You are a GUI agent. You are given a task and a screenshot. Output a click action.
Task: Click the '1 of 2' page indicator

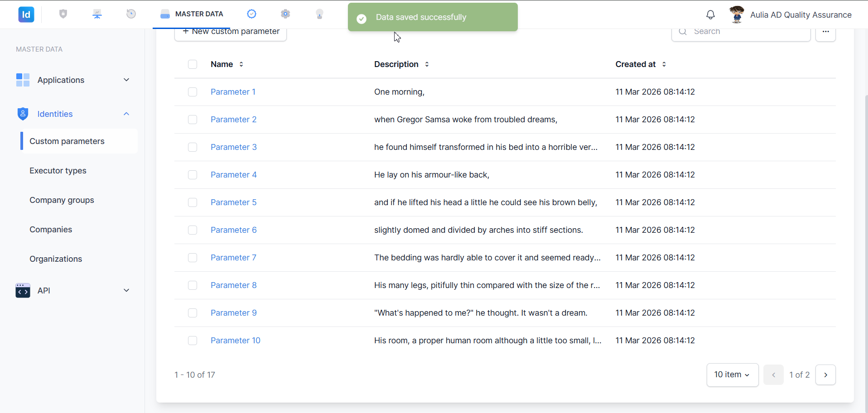click(799, 375)
